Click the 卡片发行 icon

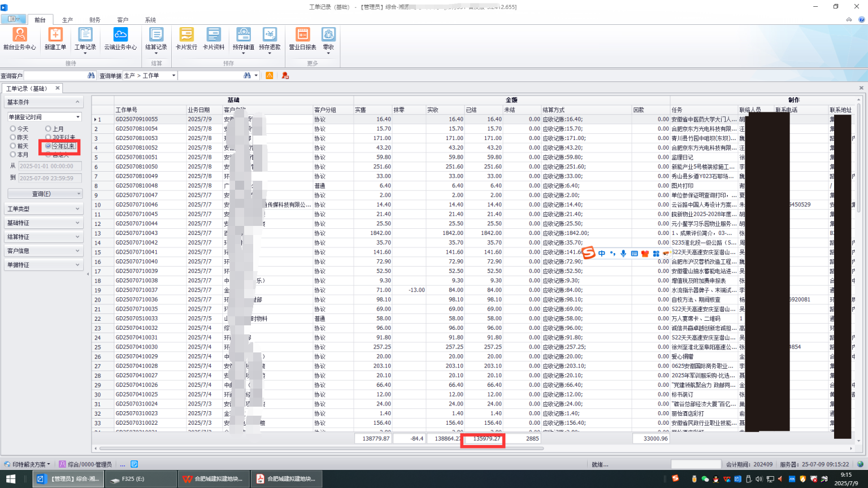tap(186, 38)
